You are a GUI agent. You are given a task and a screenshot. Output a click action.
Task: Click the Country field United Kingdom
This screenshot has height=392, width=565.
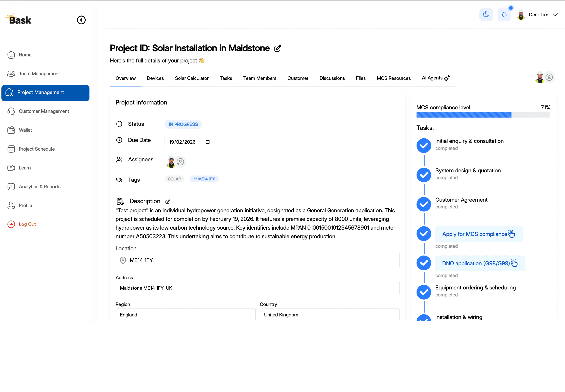(329, 315)
